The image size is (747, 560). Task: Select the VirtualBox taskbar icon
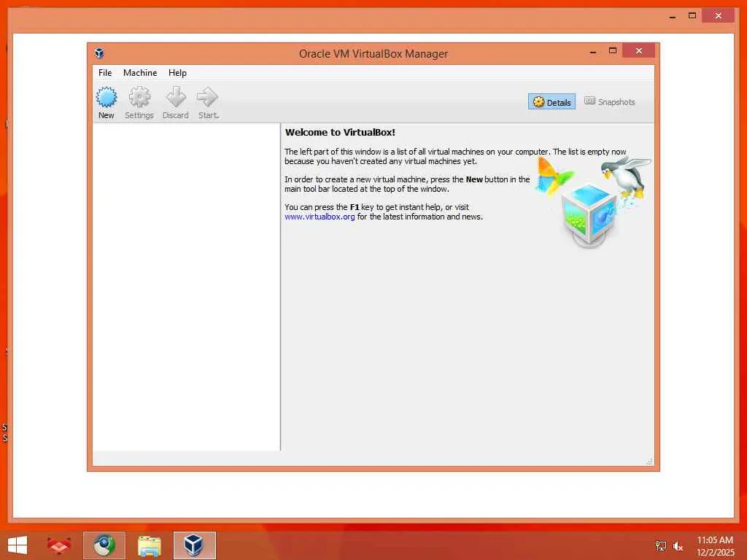(x=194, y=545)
